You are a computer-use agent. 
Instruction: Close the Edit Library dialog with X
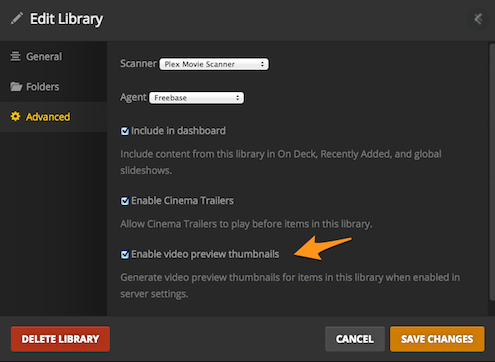[x=478, y=19]
